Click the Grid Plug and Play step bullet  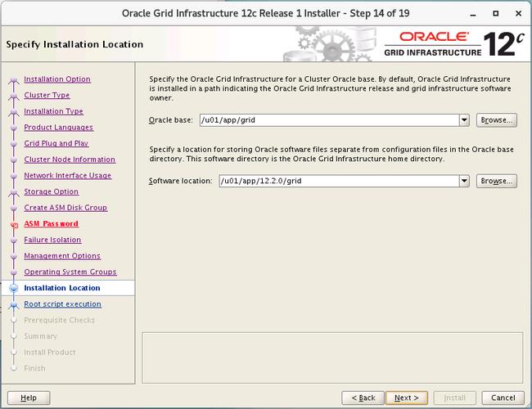pyautogui.click(x=14, y=144)
